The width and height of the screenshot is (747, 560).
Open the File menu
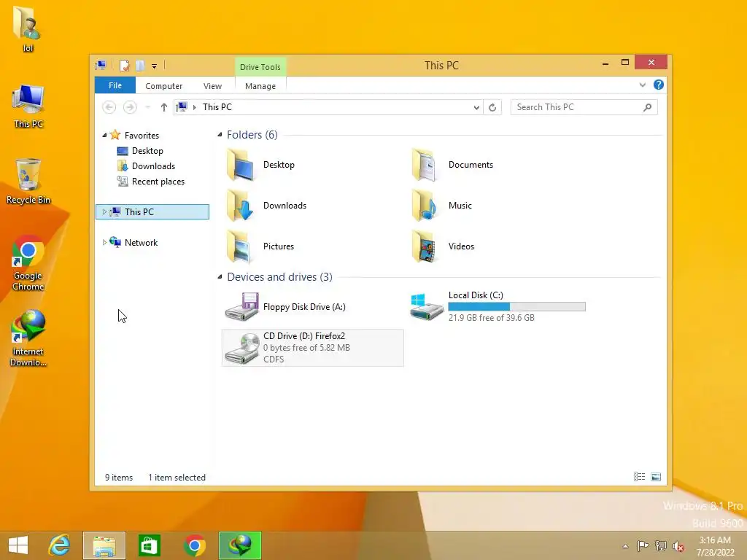click(115, 85)
